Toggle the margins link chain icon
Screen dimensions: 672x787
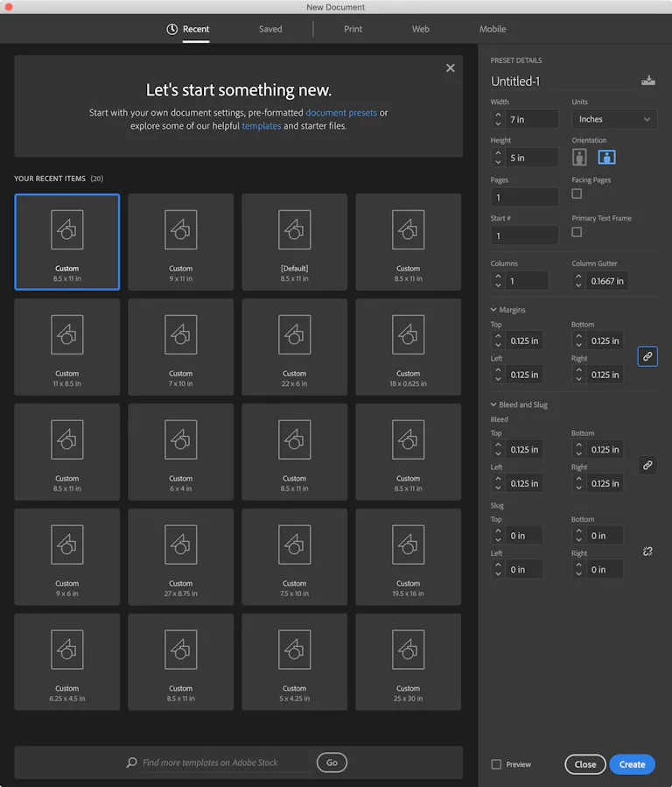(x=647, y=356)
